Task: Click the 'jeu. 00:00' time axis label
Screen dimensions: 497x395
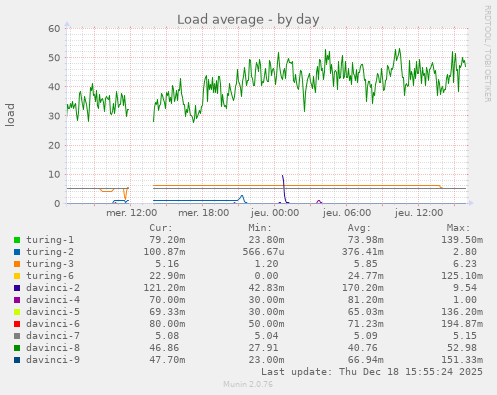Action: click(275, 213)
